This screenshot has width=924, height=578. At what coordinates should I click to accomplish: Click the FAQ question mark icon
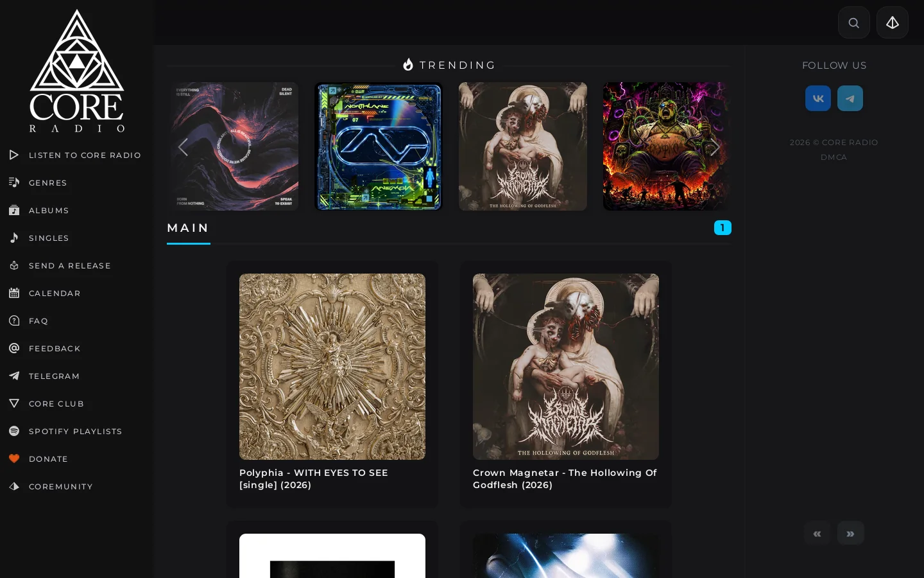pos(14,320)
